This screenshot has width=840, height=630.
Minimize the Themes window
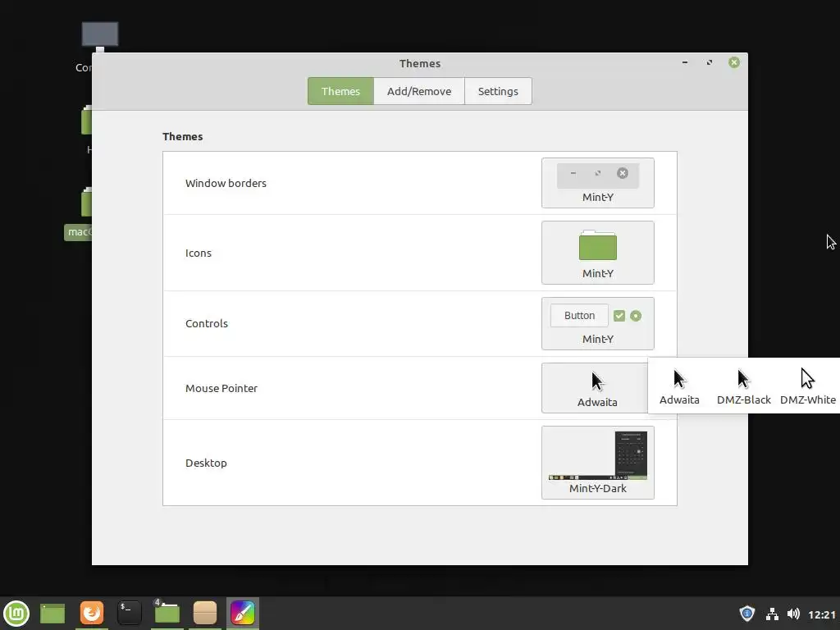[x=685, y=62]
